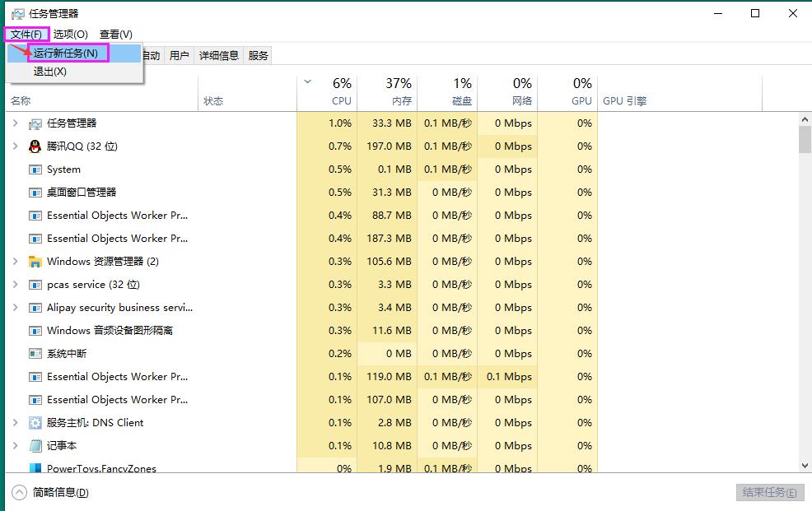Click the 记事本 notepad icon
Screen dimensions: 812x511
click(35, 446)
